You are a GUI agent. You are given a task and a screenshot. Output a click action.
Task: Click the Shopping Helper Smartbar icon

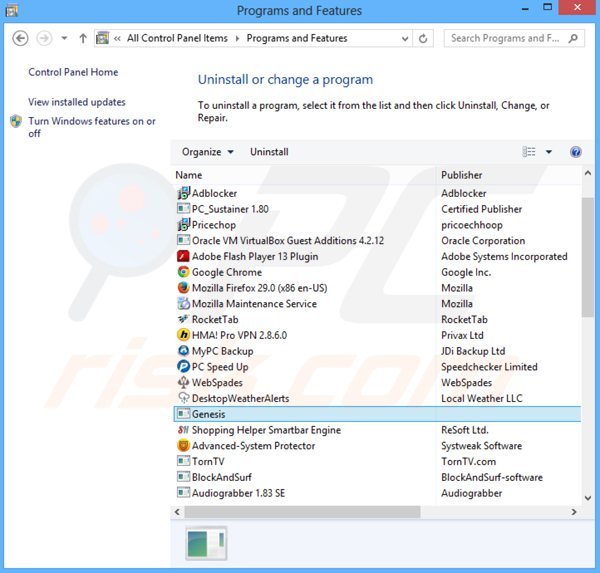184,429
